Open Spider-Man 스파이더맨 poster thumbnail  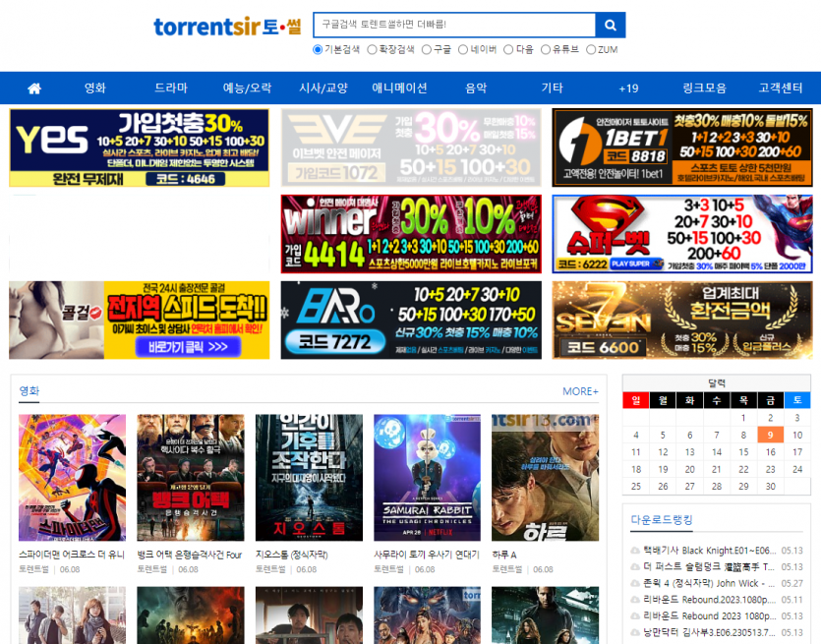coord(72,478)
